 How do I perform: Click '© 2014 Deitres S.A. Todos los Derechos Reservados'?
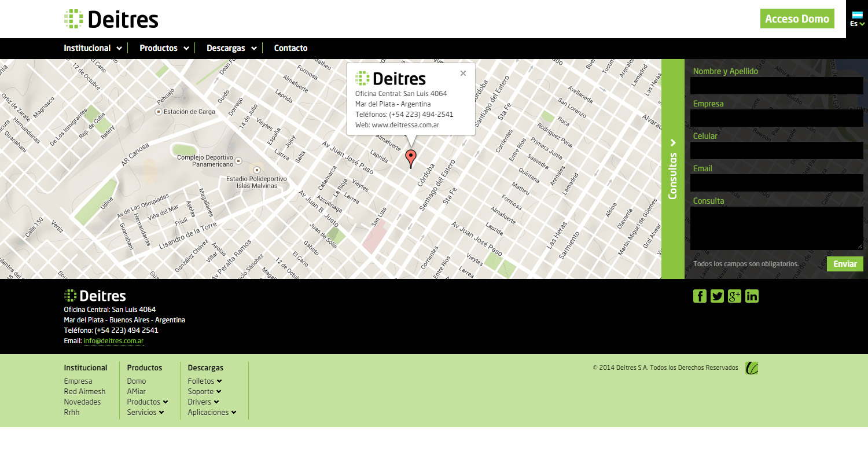point(665,368)
